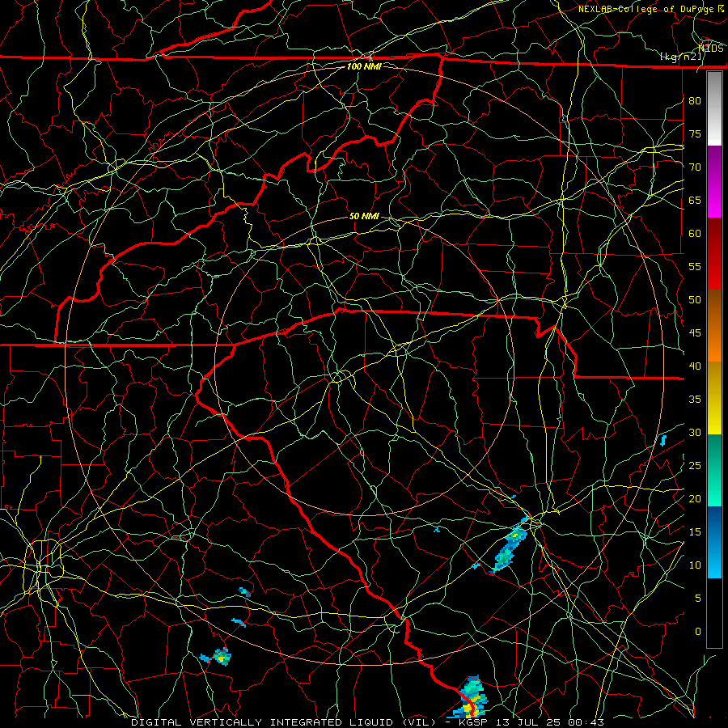Pick the red segment of the color scale
This screenshot has height=728, width=728.
714,254
